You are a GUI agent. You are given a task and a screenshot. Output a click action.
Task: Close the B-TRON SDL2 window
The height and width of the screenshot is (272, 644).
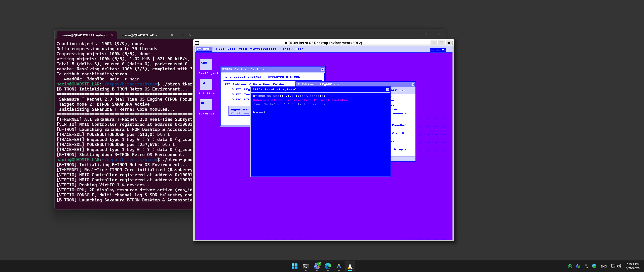(449, 43)
